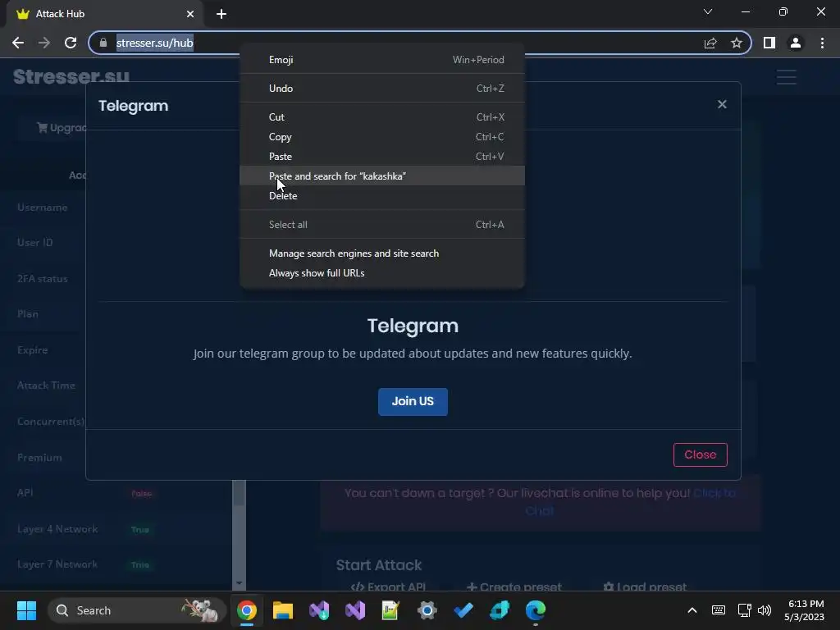
Task: Toggle Always show full URLs
Action: [382, 272]
